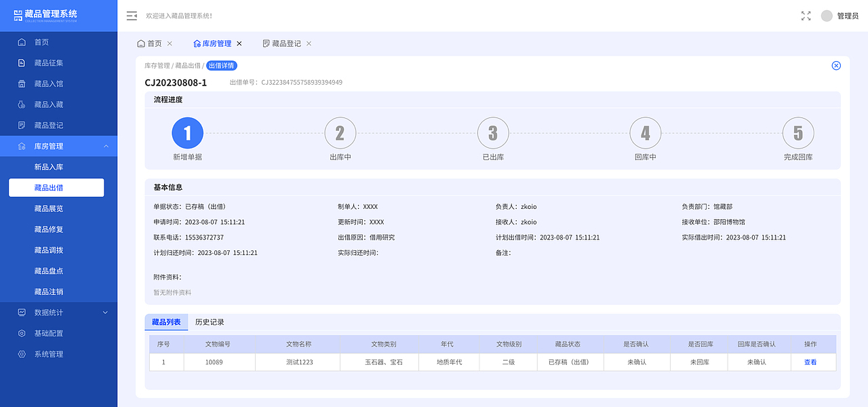The image size is (868, 407).
Task: Expand the 数据统计 dropdown chevron
Action: (x=105, y=312)
